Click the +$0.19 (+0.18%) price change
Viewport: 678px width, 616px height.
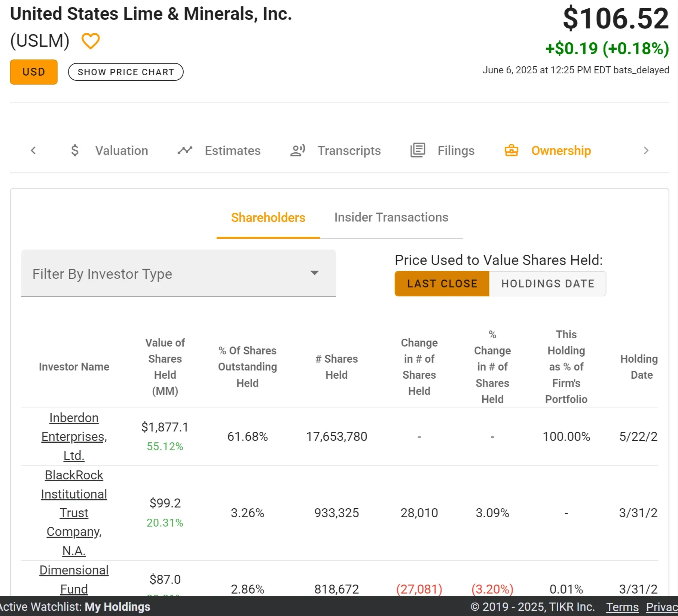tap(607, 49)
